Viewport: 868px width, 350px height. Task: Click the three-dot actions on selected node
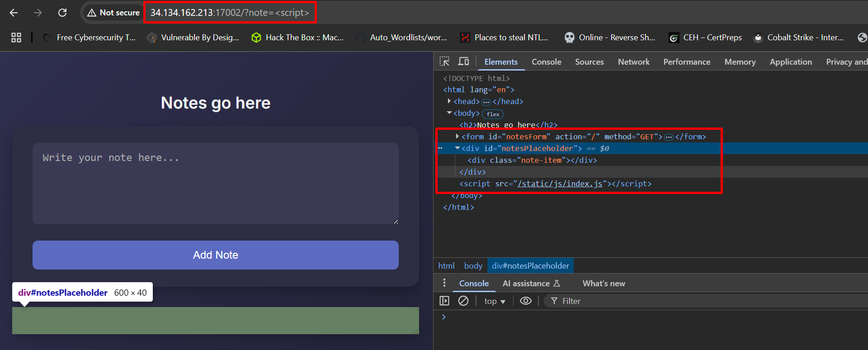(440, 148)
